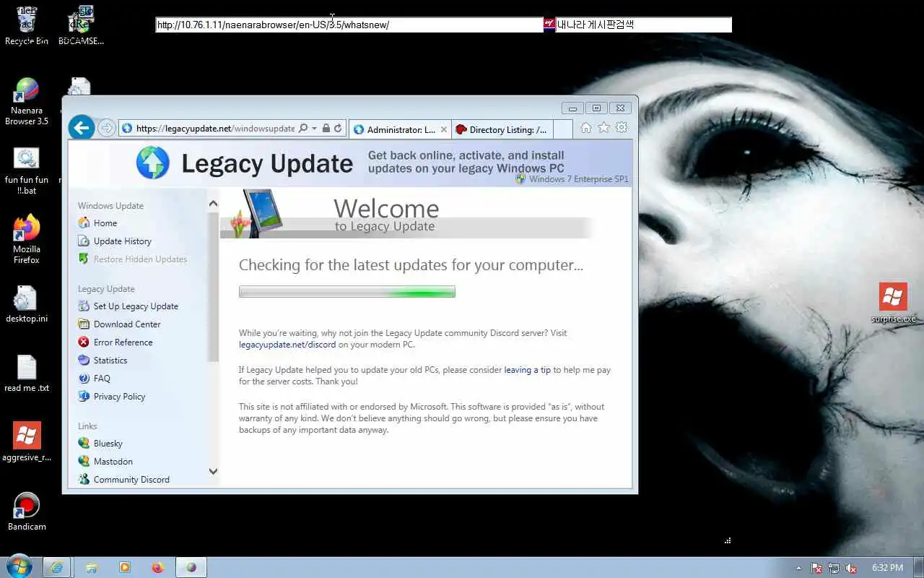
Task: Select the aggresive_r... desktop icon
Action: pyautogui.click(x=27, y=442)
